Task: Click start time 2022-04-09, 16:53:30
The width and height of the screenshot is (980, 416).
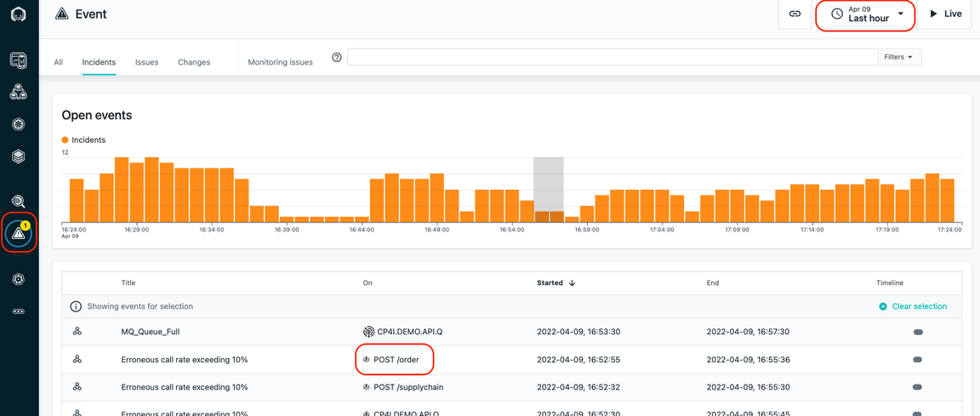Action: pyautogui.click(x=578, y=332)
